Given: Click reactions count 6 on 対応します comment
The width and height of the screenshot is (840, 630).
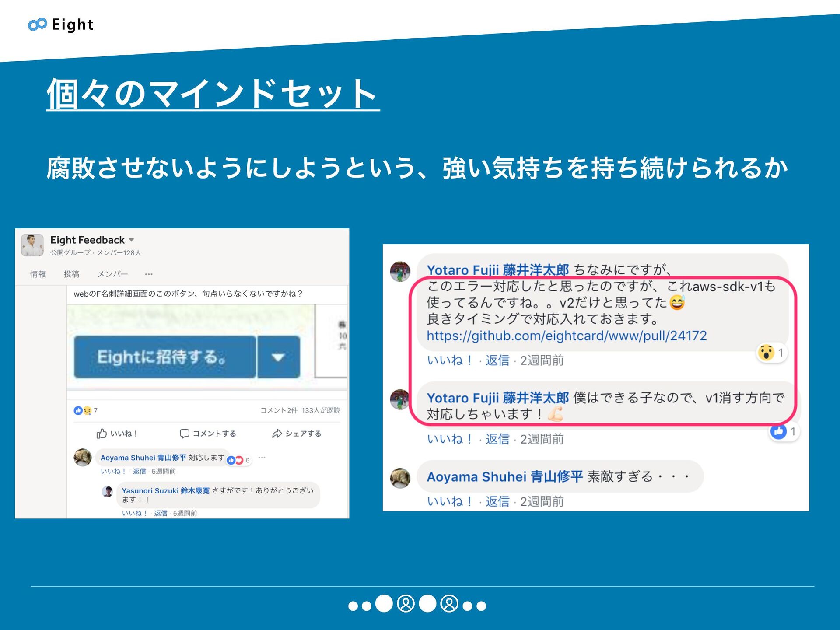Looking at the screenshot, I should (239, 460).
